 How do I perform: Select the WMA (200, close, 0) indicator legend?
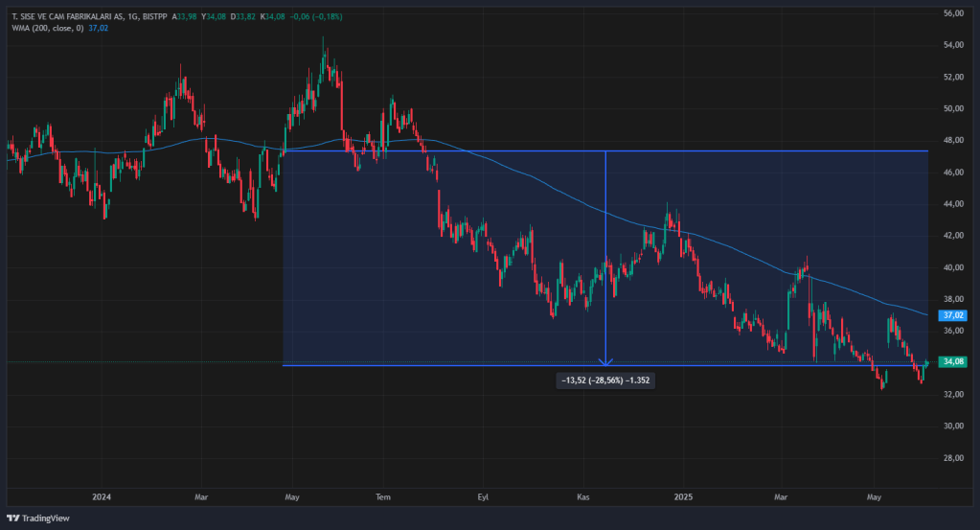57,29
